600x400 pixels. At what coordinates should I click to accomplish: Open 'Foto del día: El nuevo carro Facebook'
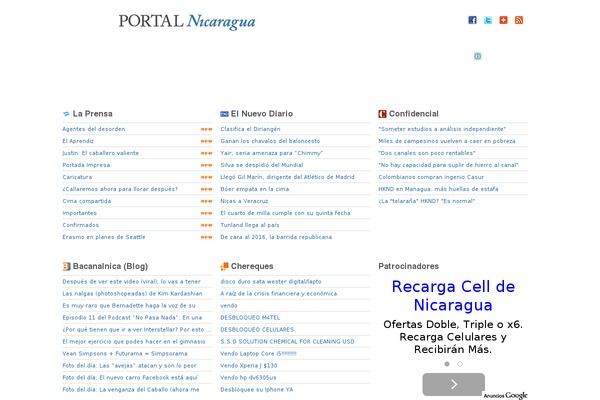click(x=130, y=377)
